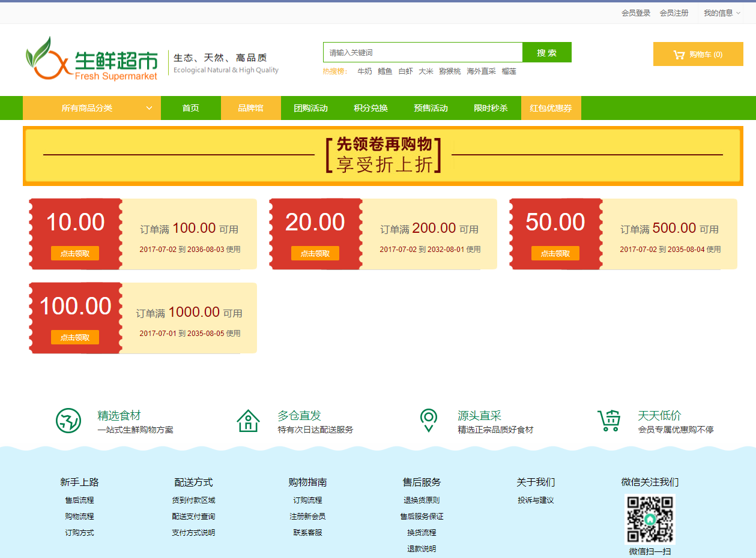756x558 pixels.
Task: Open 购物流程 footer link
Action: (79, 517)
